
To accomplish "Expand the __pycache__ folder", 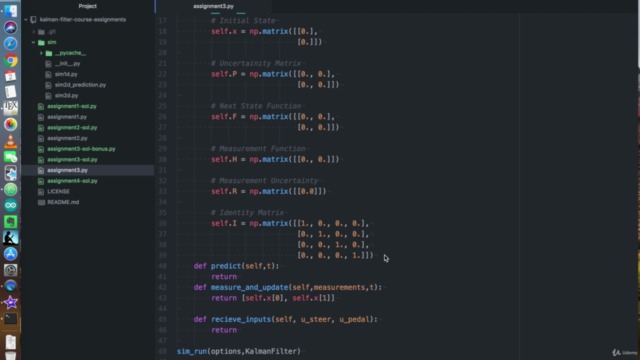I will (x=41, y=53).
